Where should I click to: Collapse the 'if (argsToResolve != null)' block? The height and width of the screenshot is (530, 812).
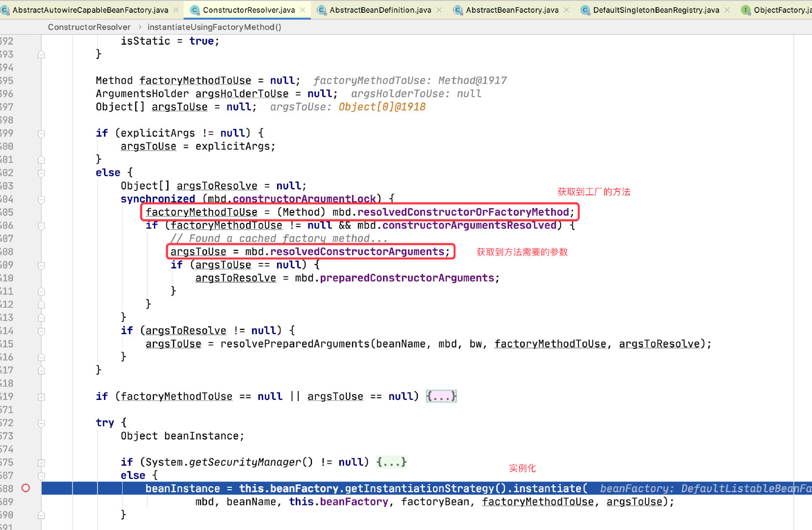click(42, 331)
